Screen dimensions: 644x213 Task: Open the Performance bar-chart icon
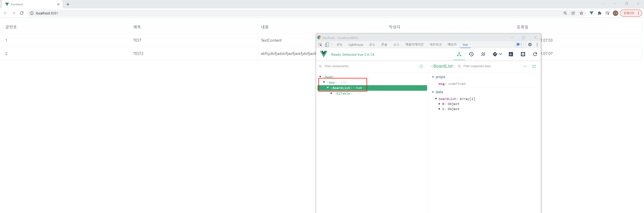point(511,54)
